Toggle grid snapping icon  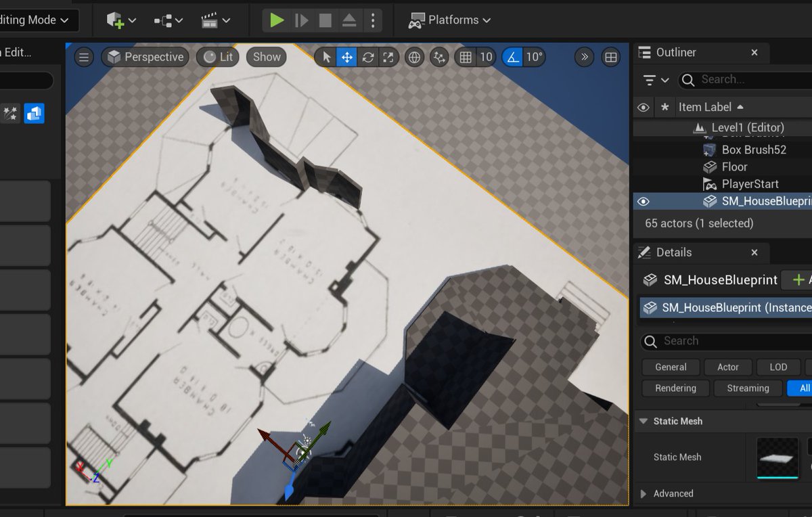pyautogui.click(x=465, y=57)
